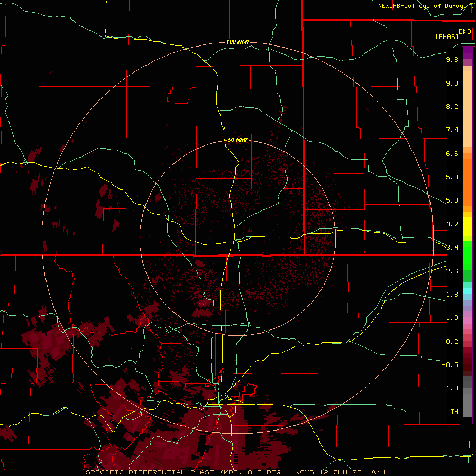Click the TH threshold label on the scale
The image size is (476, 476).
454,412
